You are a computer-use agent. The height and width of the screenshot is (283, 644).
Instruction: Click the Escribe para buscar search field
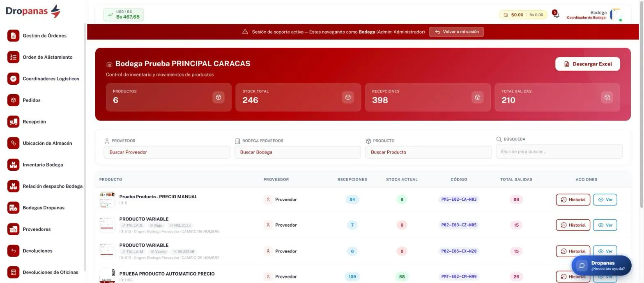tap(559, 151)
